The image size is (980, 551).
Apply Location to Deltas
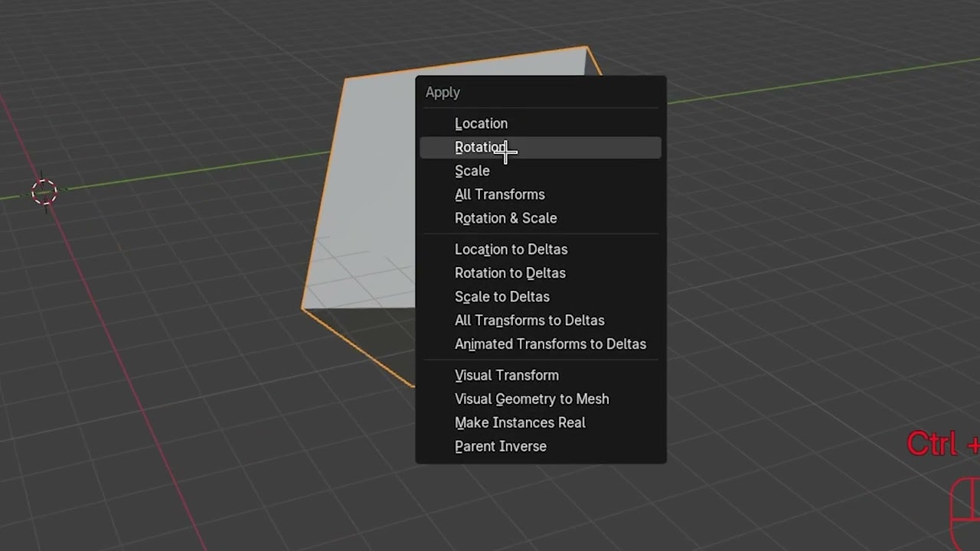tap(540, 249)
